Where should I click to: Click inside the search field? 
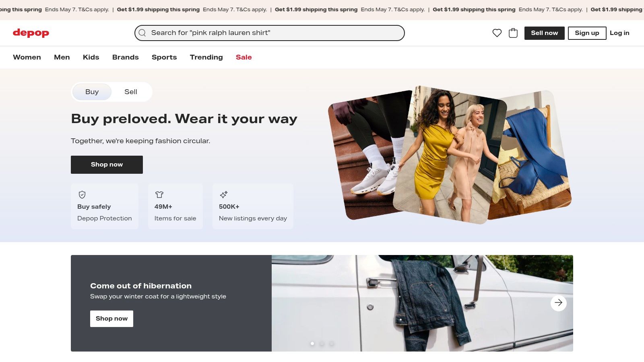pos(270,33)
